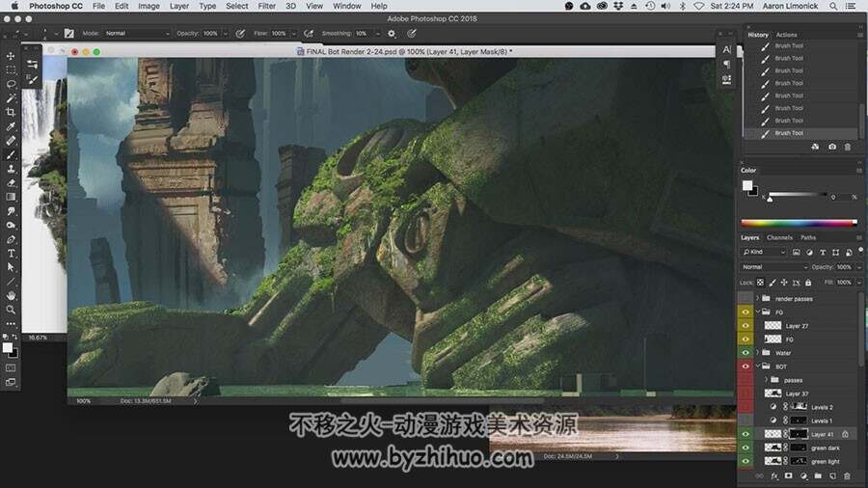This screenshot has height=488, width=868.
Task: Swap foreground and background colors
Action: coord(14,337)
